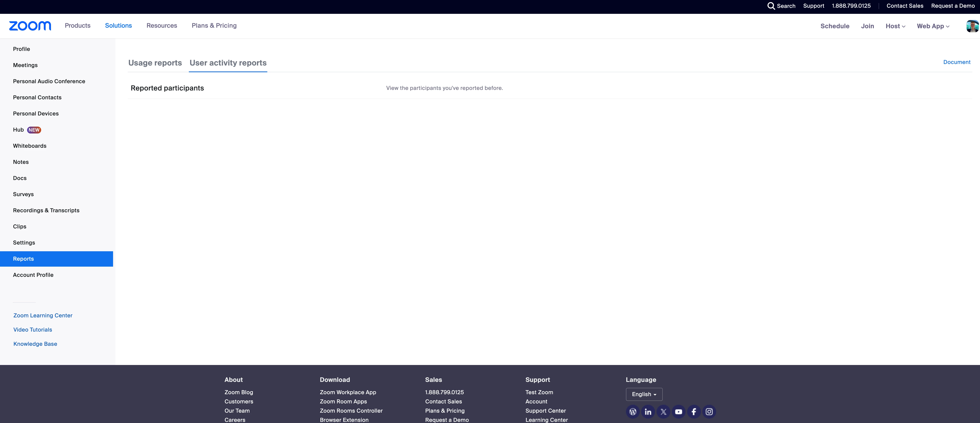
Task: Expand the Web App dropdown
Action: click(x=933, y=26)
